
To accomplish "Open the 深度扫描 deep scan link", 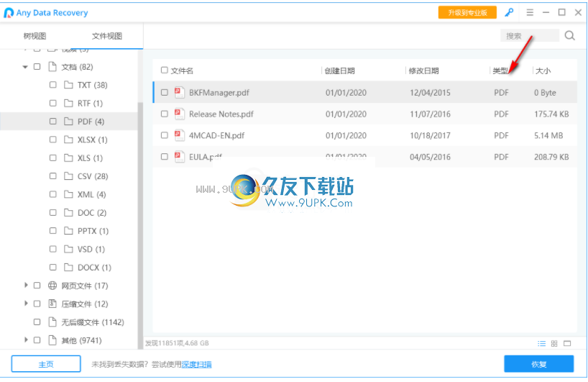I will click(196, 364).
